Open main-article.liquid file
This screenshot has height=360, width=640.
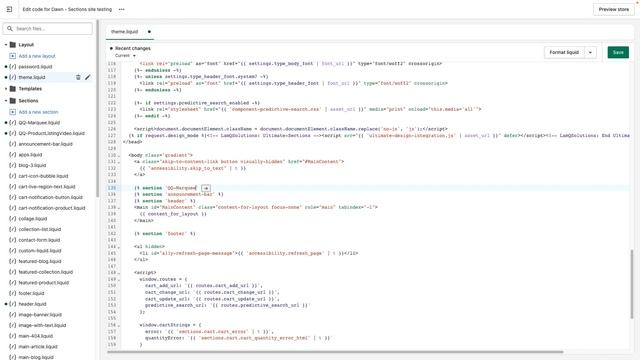tap(38, 347)
